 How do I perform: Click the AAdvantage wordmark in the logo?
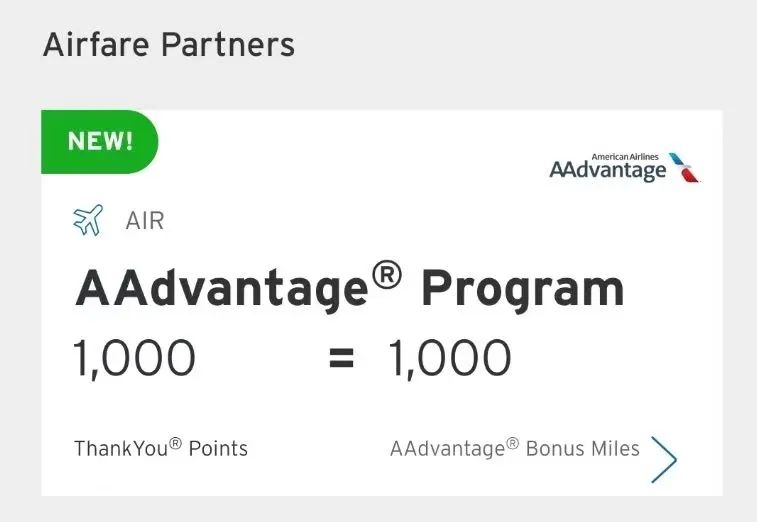click(x=607, y=171)
